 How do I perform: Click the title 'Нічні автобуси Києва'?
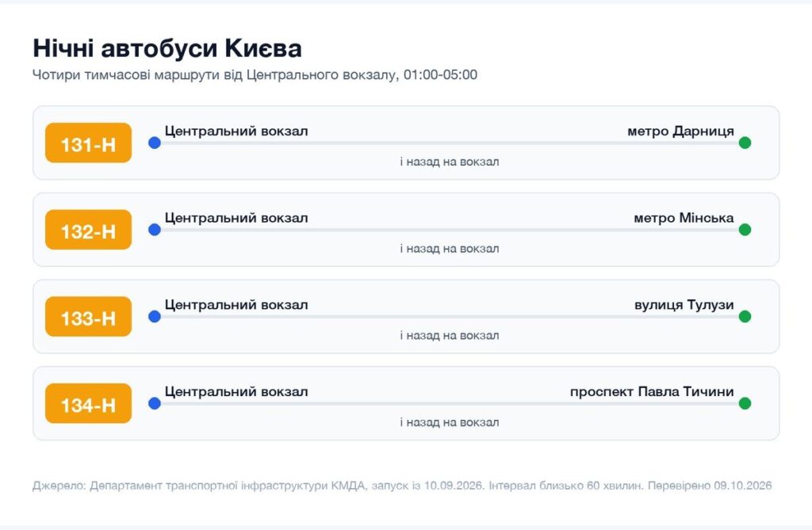click(x=167, y=48)
